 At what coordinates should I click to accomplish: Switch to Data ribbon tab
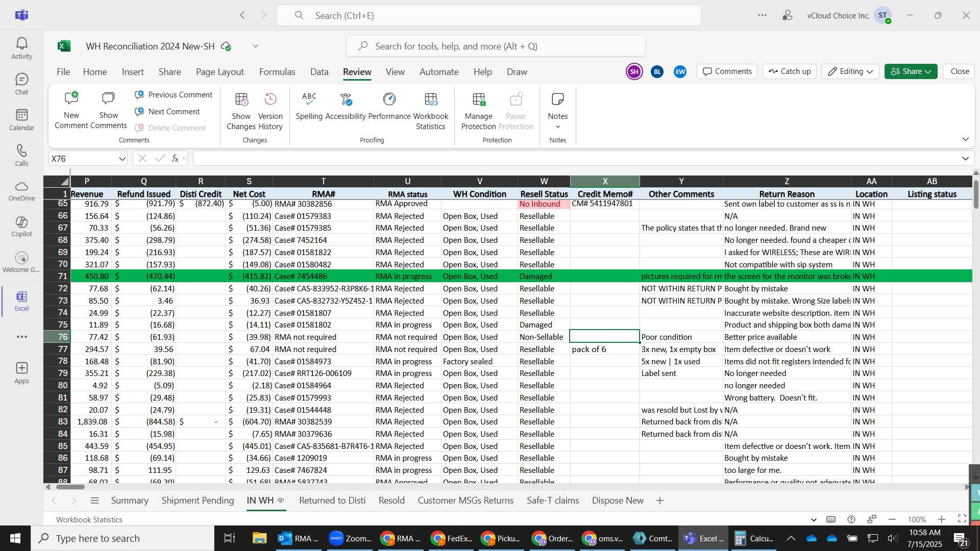pyautogui.click(x=319, y=72)
